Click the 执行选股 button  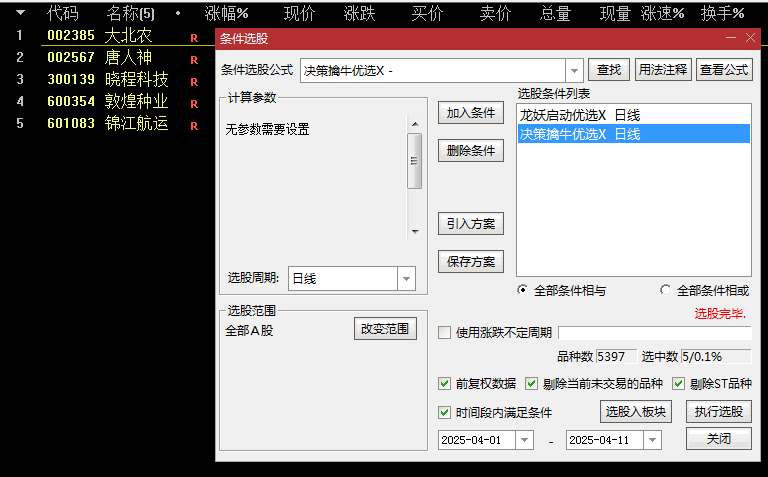click(719, 411)
